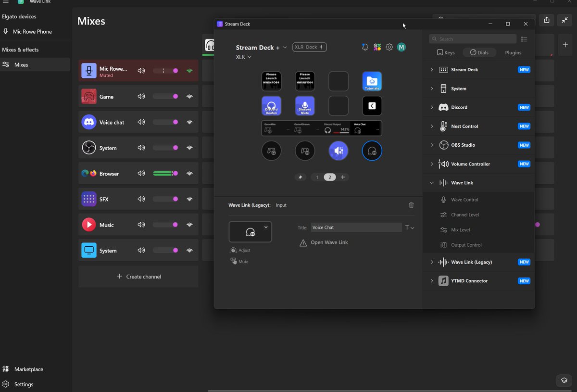Open the Wave Link learning cap icon
The width and height of the screenshot is (577, 392).
[564, 380]
